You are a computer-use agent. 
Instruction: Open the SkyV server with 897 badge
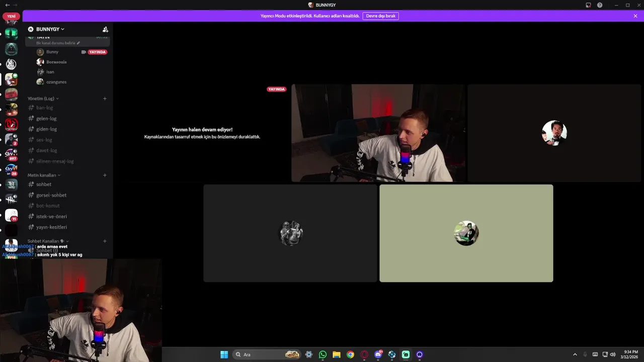coord(11,154)
